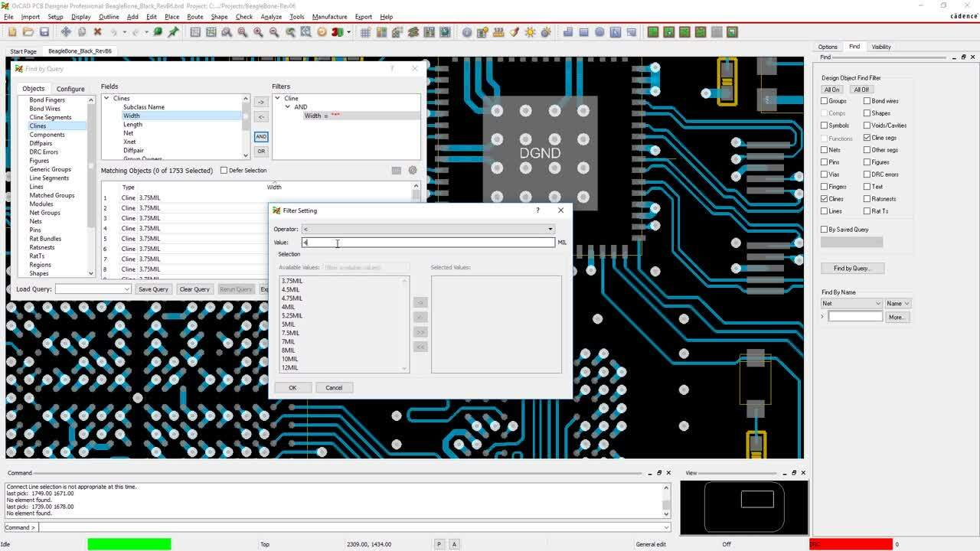Image resolution: width=980 pixels, height=551 pixels.
Task: Click the Clear Query button
Action: point(194,289)
